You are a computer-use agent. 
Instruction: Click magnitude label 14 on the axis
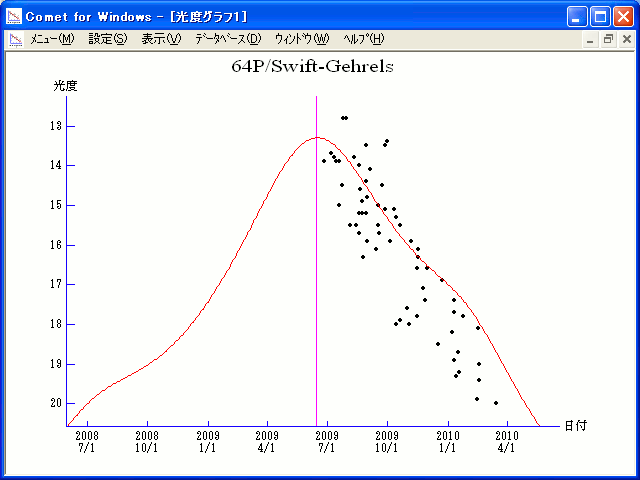click(56, 165)
